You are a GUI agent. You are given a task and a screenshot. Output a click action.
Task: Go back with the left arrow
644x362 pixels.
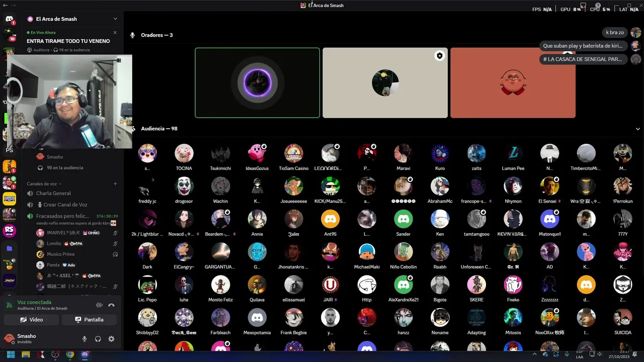pyautogui.click(x=5, y=5)
